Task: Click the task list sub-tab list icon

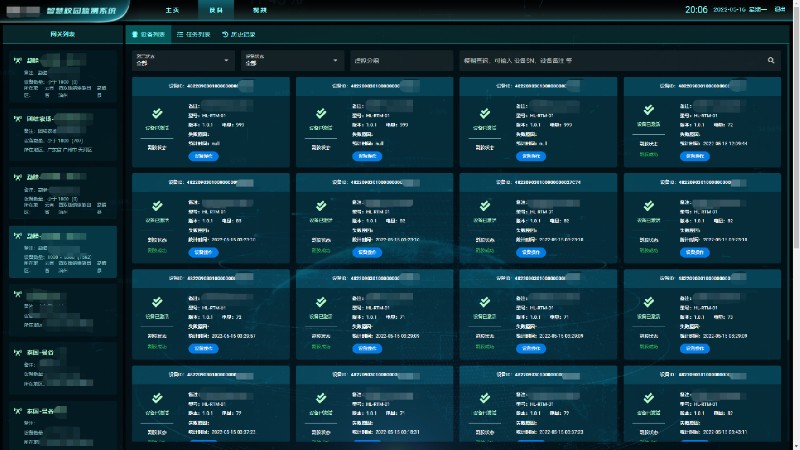Action: pos(180,34)
